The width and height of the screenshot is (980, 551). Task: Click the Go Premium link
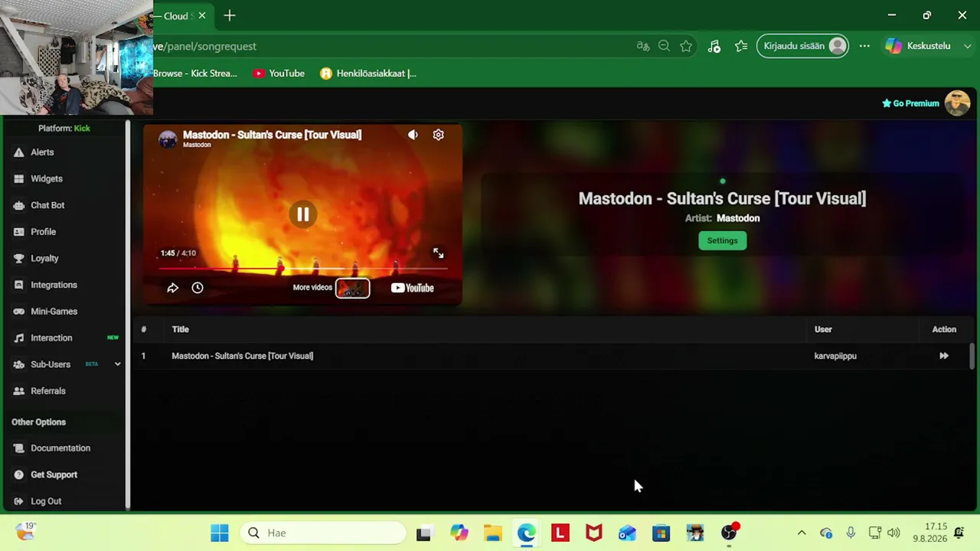910,103
